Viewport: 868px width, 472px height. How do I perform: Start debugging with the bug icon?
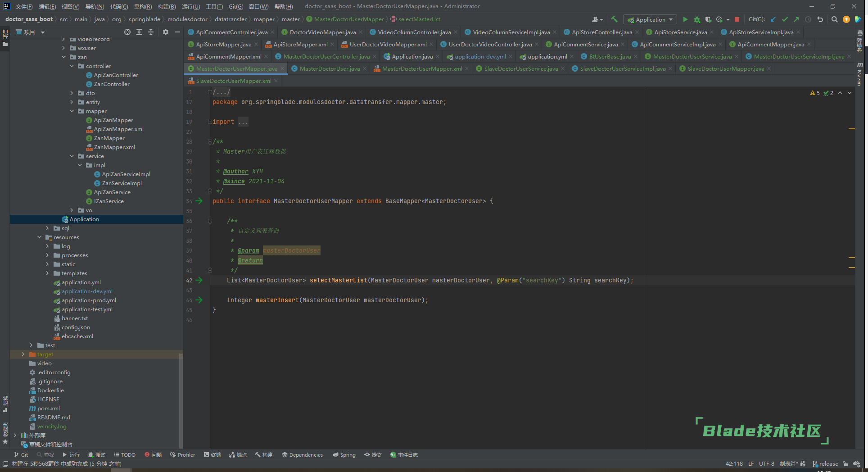697,19
